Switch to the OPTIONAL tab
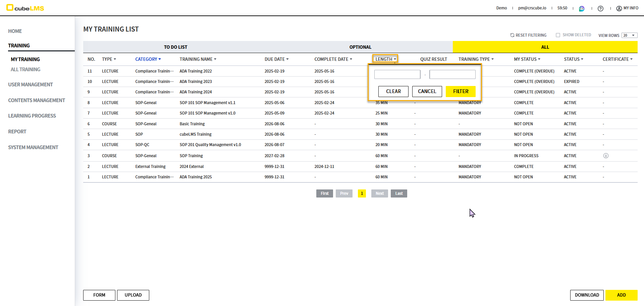The width and height of the screenshot is (644, 306). coord(360,47)
